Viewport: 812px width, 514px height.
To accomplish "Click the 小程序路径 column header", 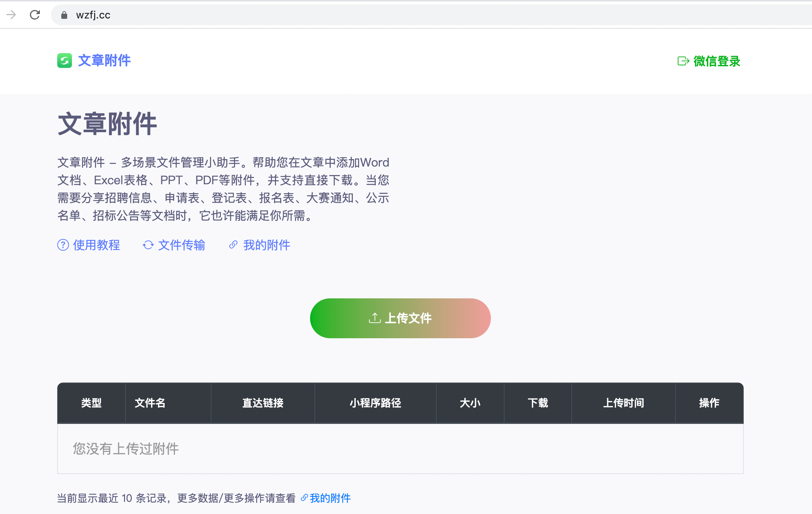I will pos(375,403).
